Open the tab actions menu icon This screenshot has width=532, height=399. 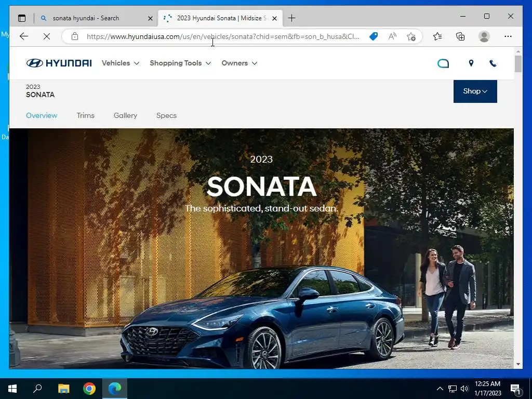point(22,18)
